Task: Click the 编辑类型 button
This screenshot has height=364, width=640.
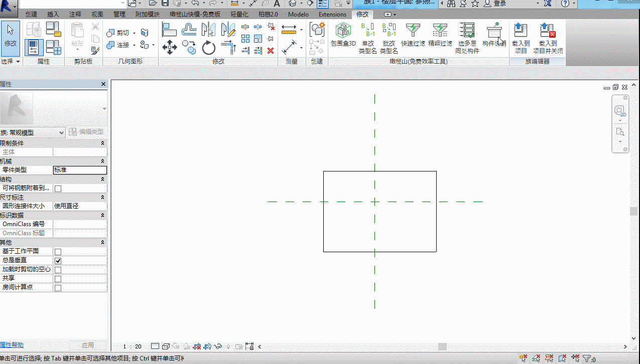Action: pos(86,132)
